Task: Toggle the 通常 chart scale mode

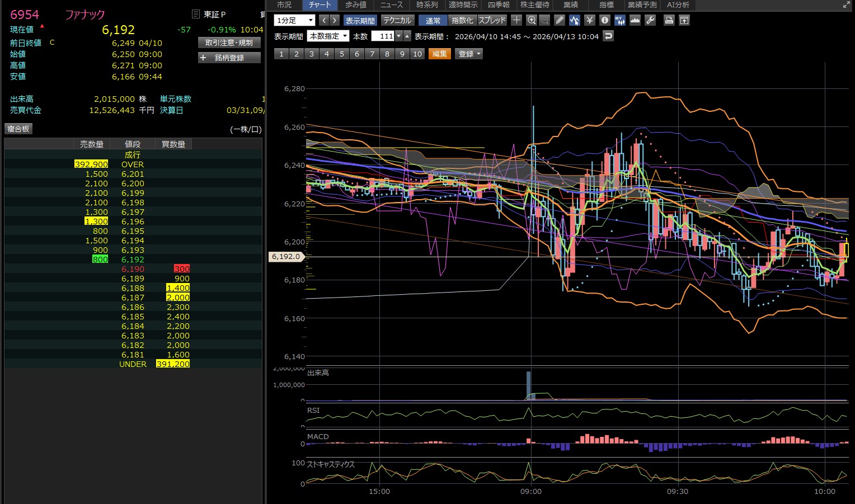Action: pos(433,20)
